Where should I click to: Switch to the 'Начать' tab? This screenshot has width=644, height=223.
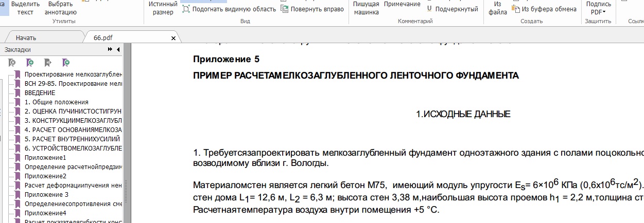point(26,38)
